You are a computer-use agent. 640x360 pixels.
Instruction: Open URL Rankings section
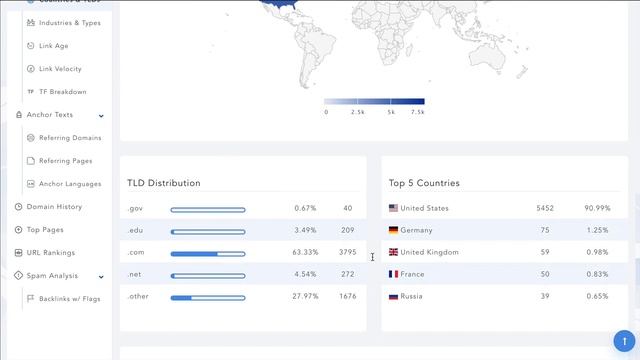[x=51, y=253]
